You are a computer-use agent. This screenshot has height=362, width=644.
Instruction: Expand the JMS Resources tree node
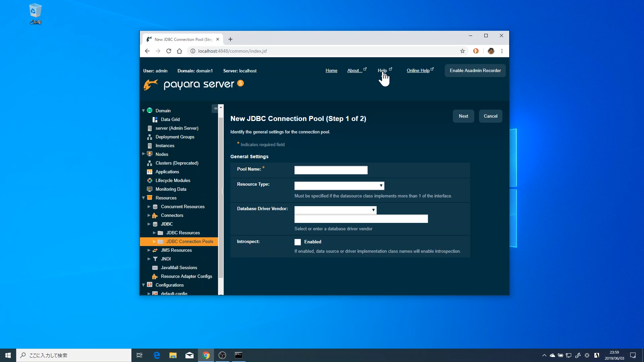149,250
